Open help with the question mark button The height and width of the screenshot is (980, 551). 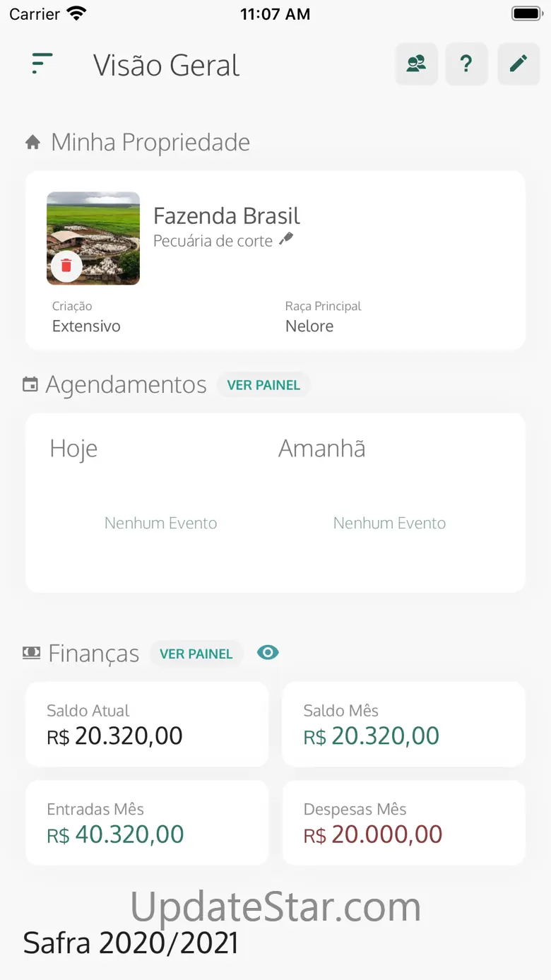pos(466,64)
